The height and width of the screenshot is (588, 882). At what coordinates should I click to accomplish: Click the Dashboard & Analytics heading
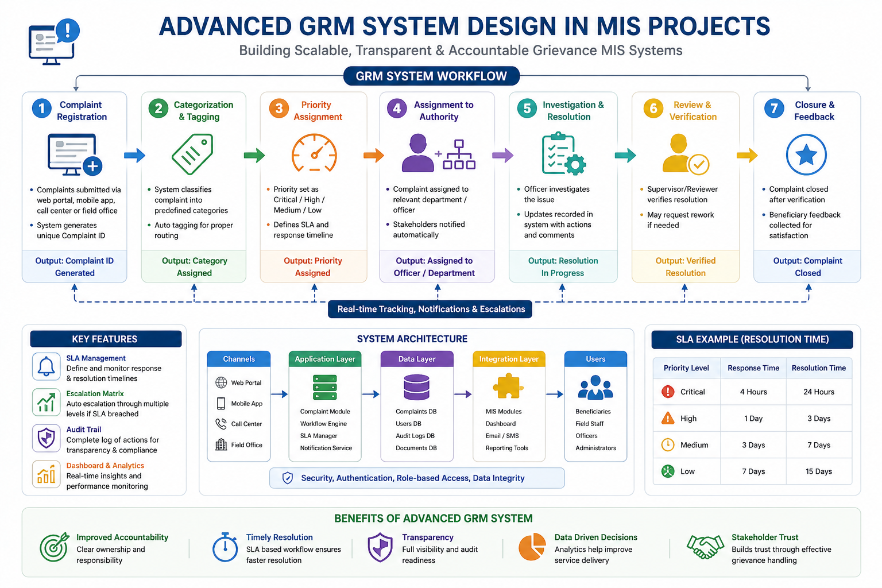pyautogui.click(x=105, y=466)
